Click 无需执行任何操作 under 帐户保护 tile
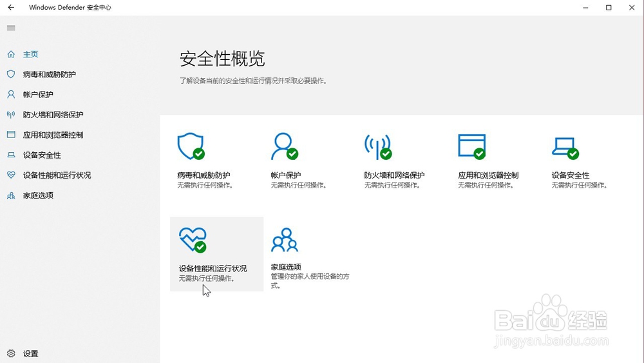Viewport: 644px width, 363px height. point(299,186)
